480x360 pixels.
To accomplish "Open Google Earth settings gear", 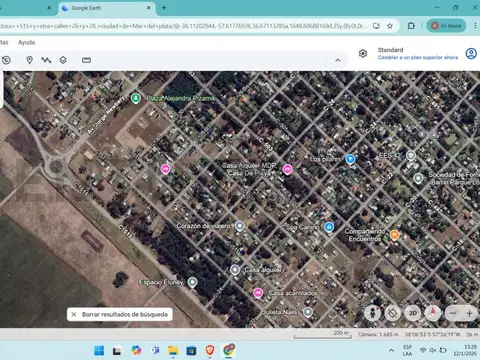I will (x=363, y=53).
